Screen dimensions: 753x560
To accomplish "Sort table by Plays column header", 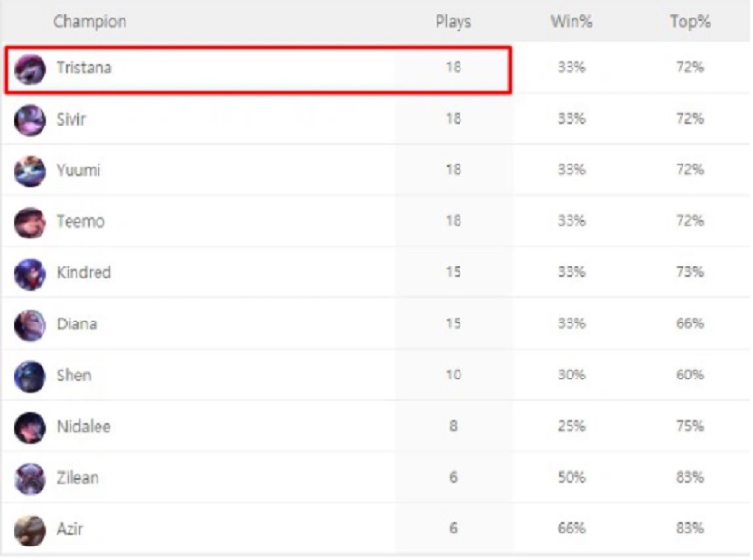I will (453, 21).
